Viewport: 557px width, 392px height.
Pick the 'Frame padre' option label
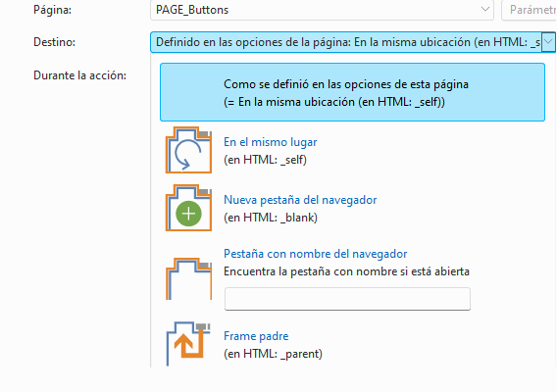click(x=256, y=336)
